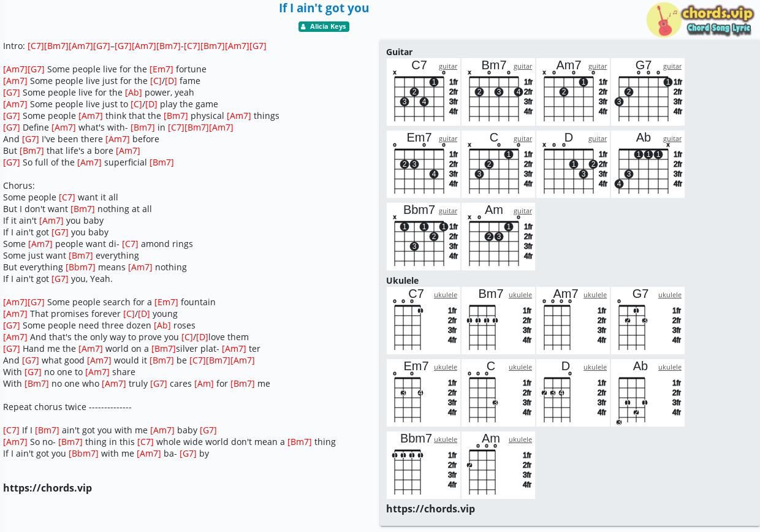Viewport: 760px width, 532px height.
Task: Open guitar link above Am chord
Action: click(x=523, y=211)
